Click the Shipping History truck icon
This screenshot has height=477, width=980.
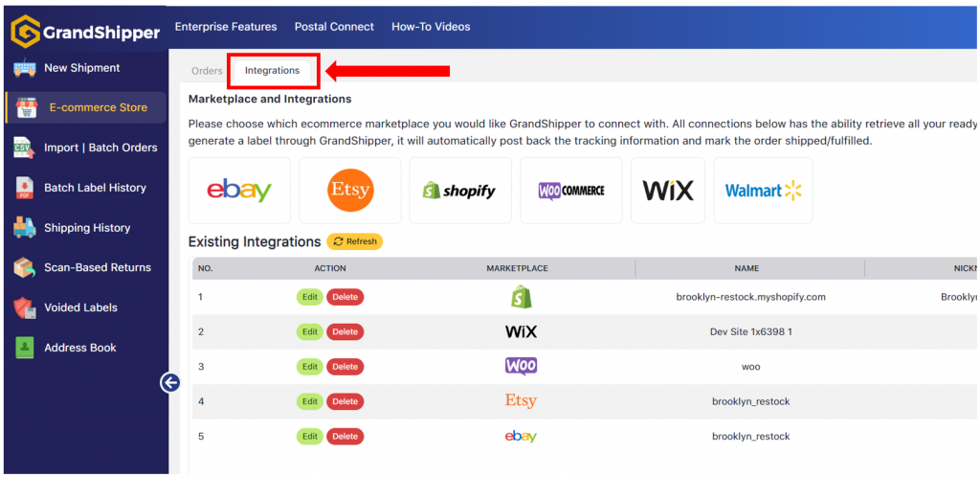[24, 228]
